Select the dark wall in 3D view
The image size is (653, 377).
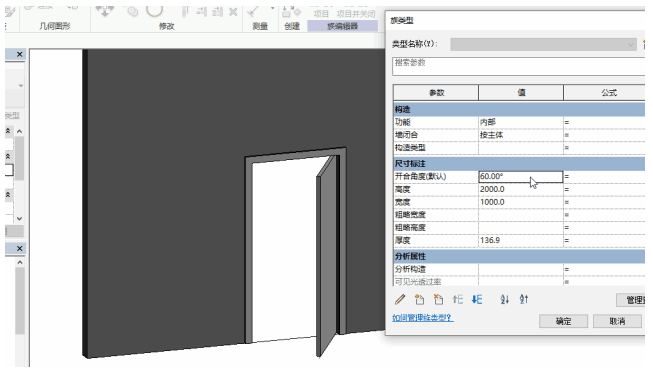[x=167, y=200]
